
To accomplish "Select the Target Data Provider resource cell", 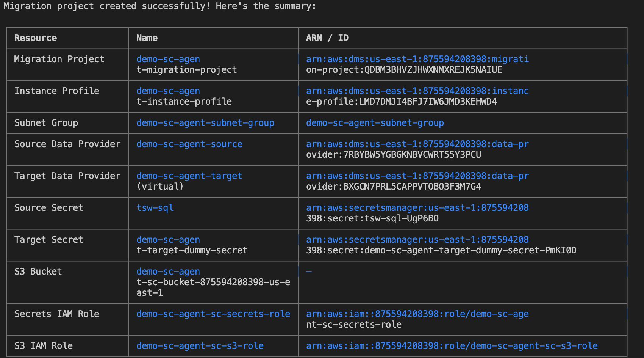I will [x=67, y=176].
